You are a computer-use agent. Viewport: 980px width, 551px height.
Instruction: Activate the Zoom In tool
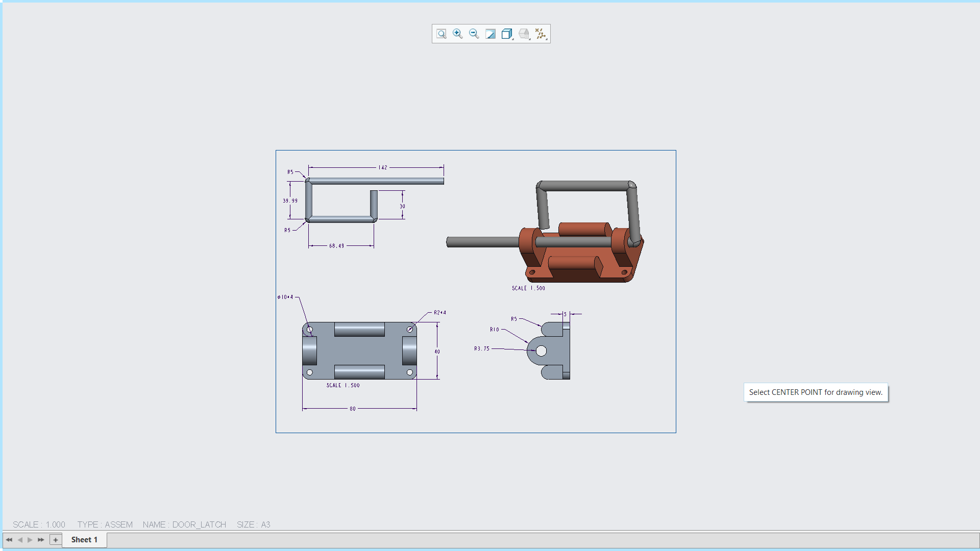click(x=457, y=34)
